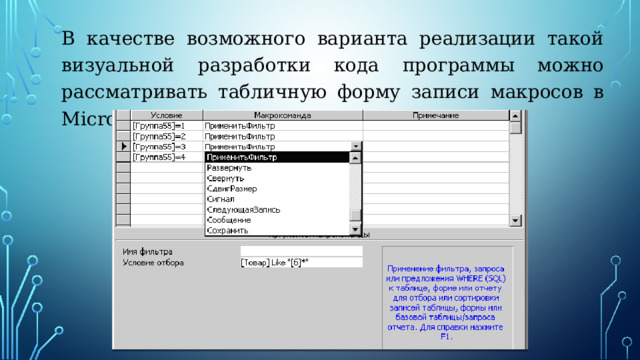Viewport: 640px width, 360px height.
Task: Click the row selector of the [Группа55]=1 row
Action: 123,126
